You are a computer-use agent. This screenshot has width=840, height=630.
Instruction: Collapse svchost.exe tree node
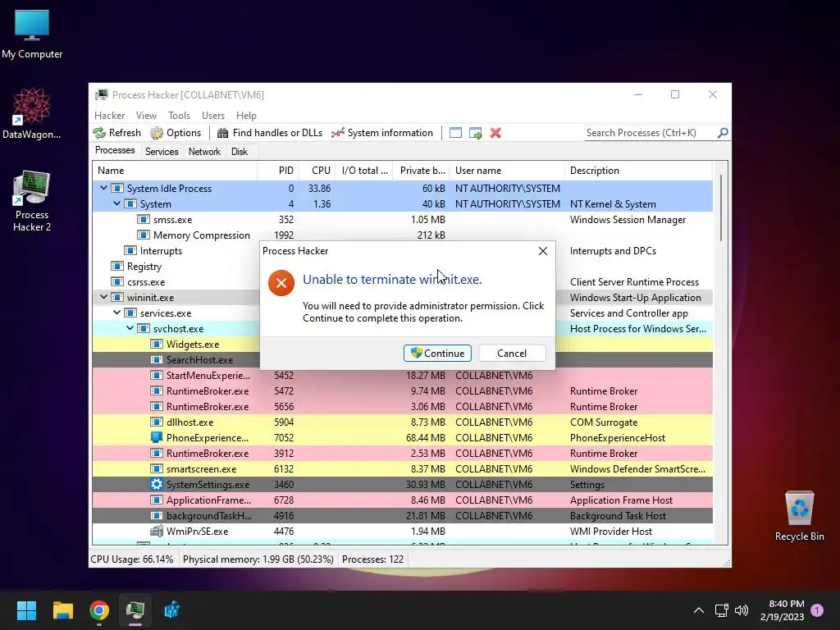(x=130, y=328)
